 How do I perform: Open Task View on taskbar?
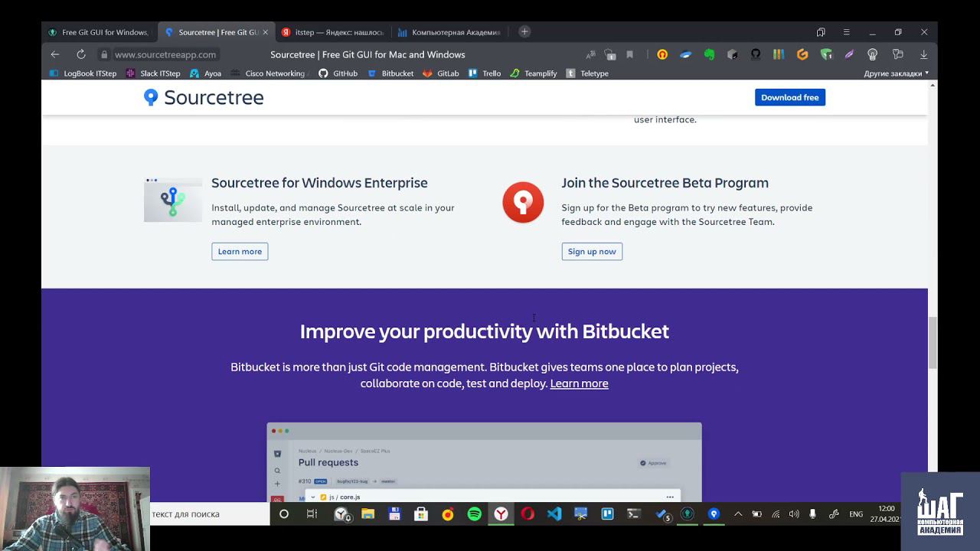[312, 514]
